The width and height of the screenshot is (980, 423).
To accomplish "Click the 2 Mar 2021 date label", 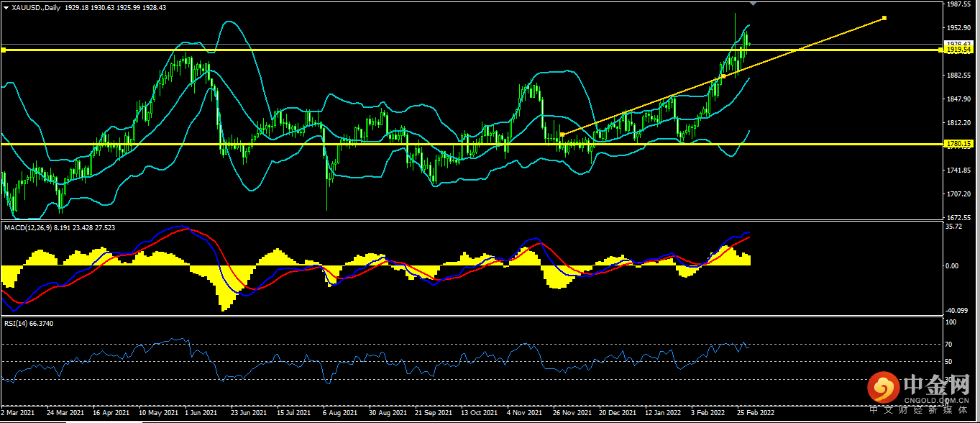I will pyautogui.click(x=17, y=413).
